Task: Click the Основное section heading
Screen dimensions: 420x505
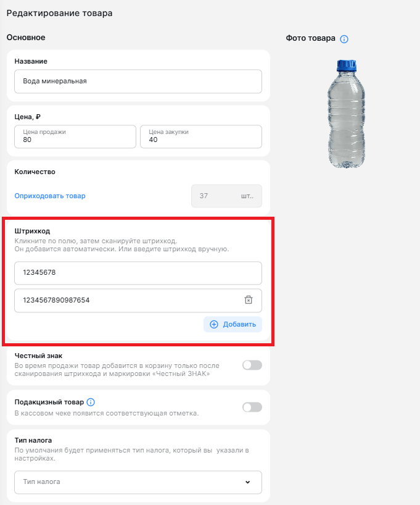Action: point(26,38)
